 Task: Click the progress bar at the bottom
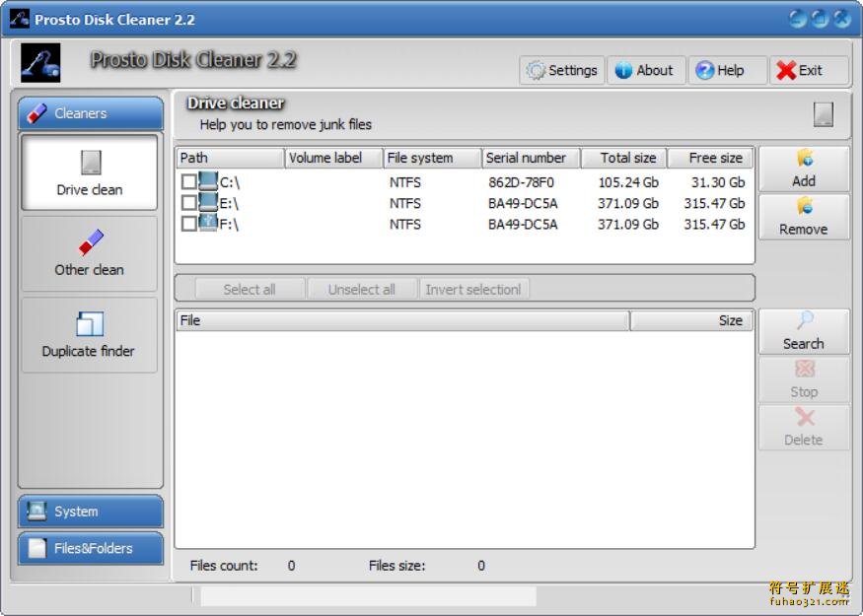[x=368, y=596]
